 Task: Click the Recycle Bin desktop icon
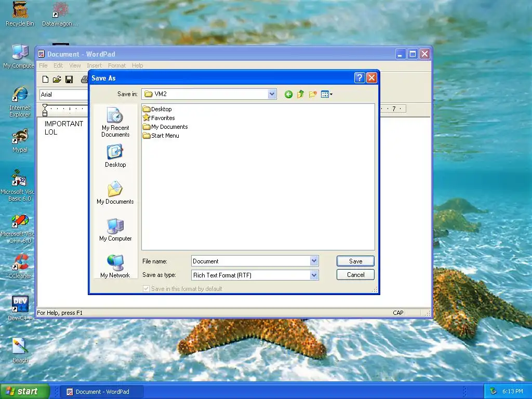(20, 14)
